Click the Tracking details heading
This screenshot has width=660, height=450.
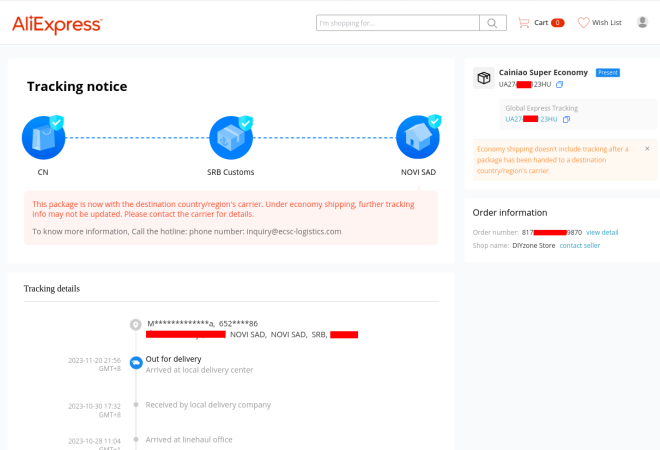tap(52, 289)
